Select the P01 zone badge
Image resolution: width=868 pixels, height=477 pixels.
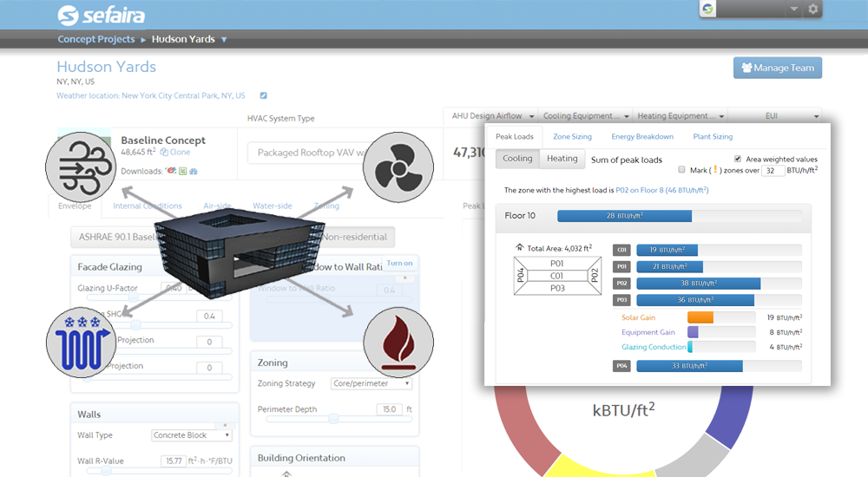pyautogui.click(x=621, y=267)
